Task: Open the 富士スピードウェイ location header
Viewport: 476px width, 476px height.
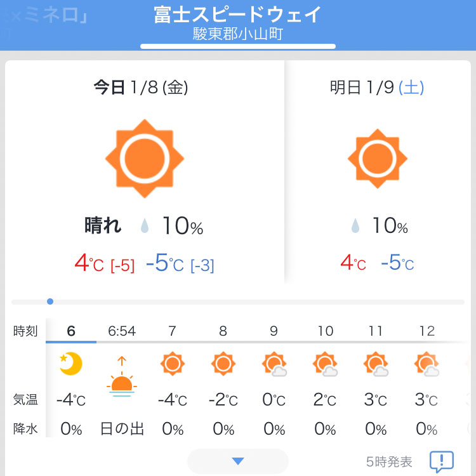Action: [238, 15]
